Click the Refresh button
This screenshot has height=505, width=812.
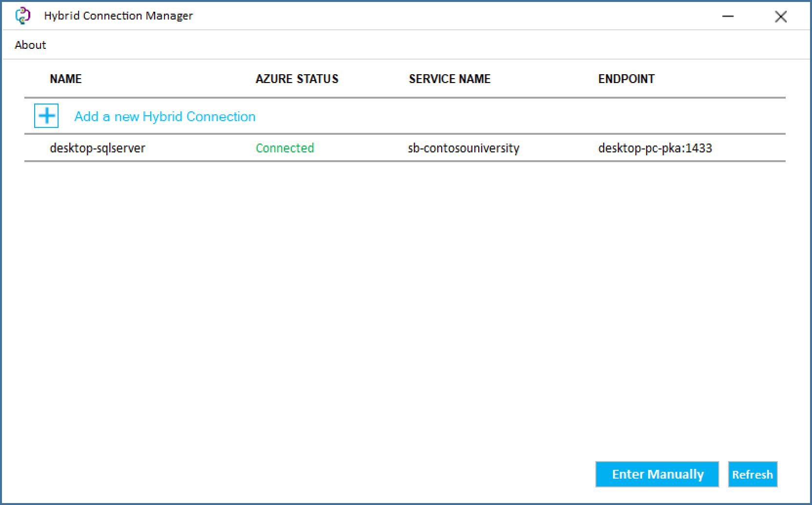coord(752,474)
